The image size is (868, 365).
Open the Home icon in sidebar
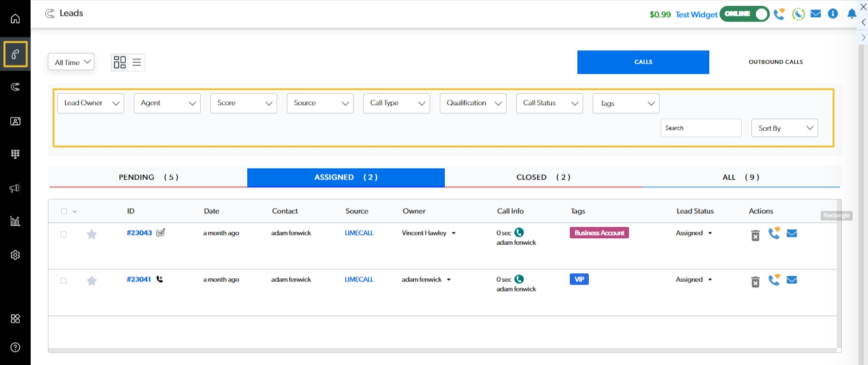pos(15,18)
